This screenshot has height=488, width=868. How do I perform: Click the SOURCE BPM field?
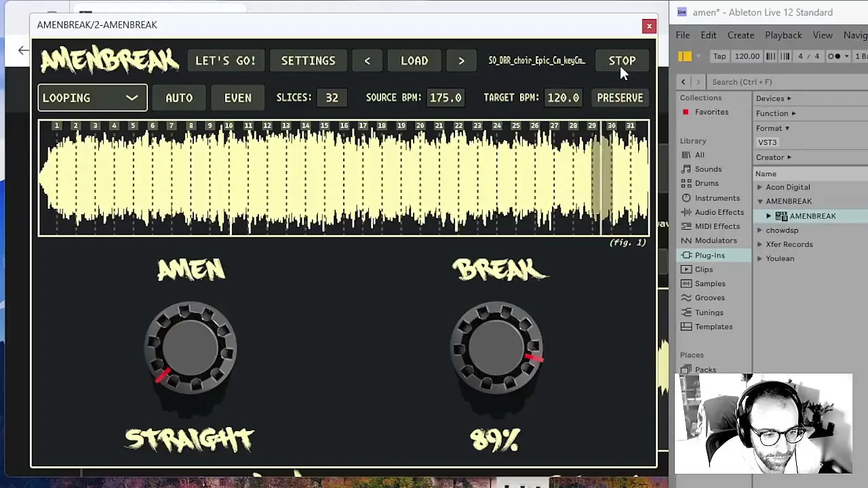(446, 98)
